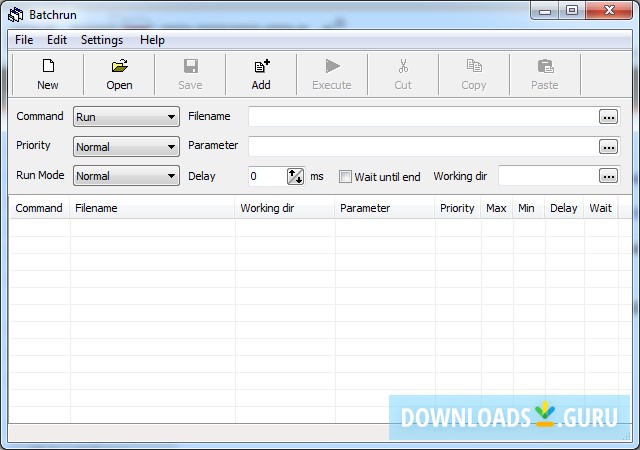Image resolution: width=640 pixels, height=450 pixels.
Task: Click the Delay spinner arrows
Action: click(x=296, y=176)
